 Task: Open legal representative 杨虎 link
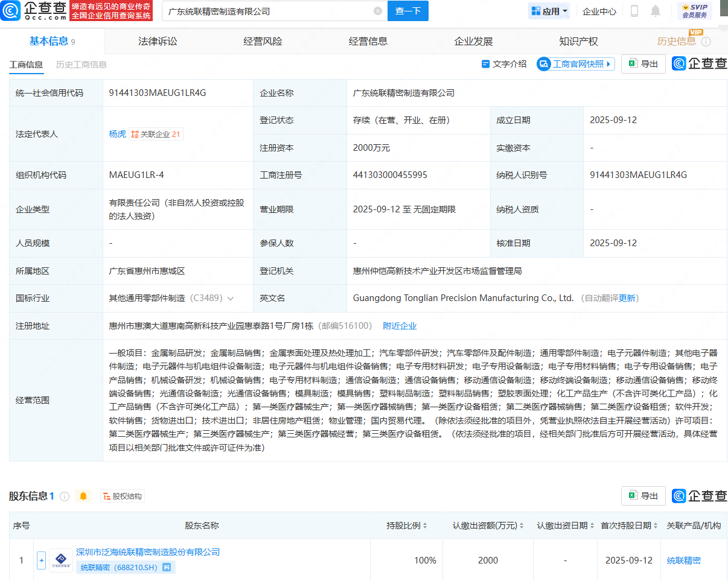(117, 134)
